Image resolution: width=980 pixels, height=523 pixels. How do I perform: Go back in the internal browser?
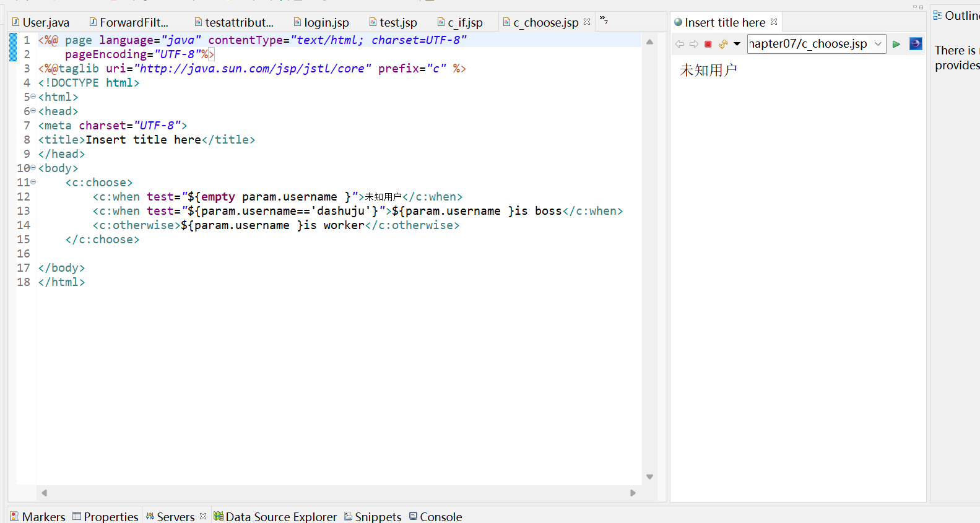pyautogui.click(x=680, y=44)
